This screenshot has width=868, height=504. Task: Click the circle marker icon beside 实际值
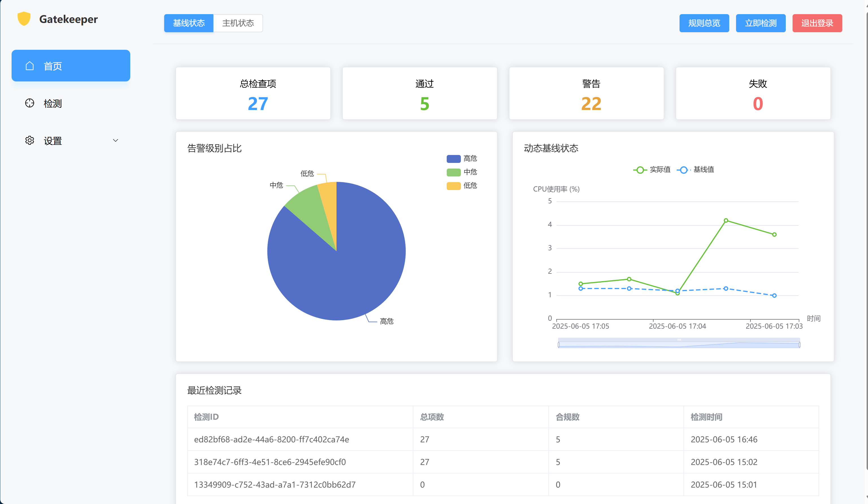click(x=640, y=170)
